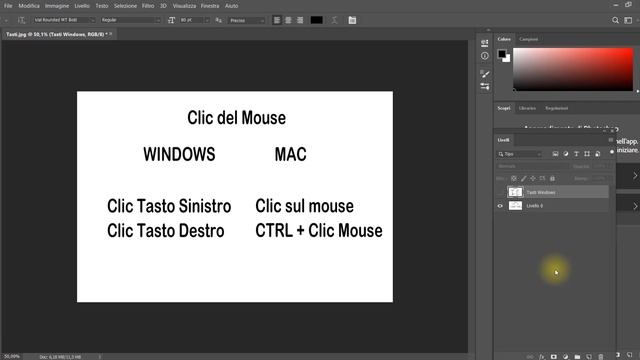Viewport: 640px width, 360px height.
Task: Align text right
Action: [x=300, y=20]
